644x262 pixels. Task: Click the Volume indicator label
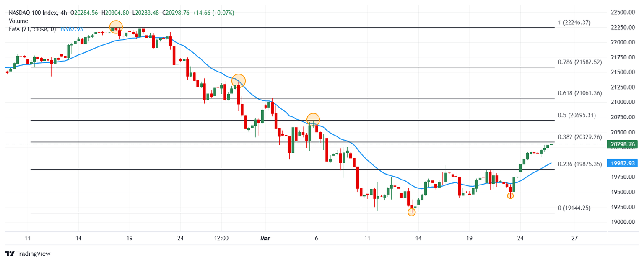pos(18,21)
